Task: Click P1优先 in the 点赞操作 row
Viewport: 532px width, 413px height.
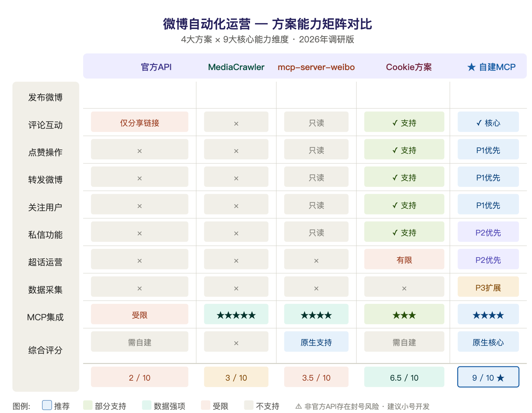Action: 488,149
